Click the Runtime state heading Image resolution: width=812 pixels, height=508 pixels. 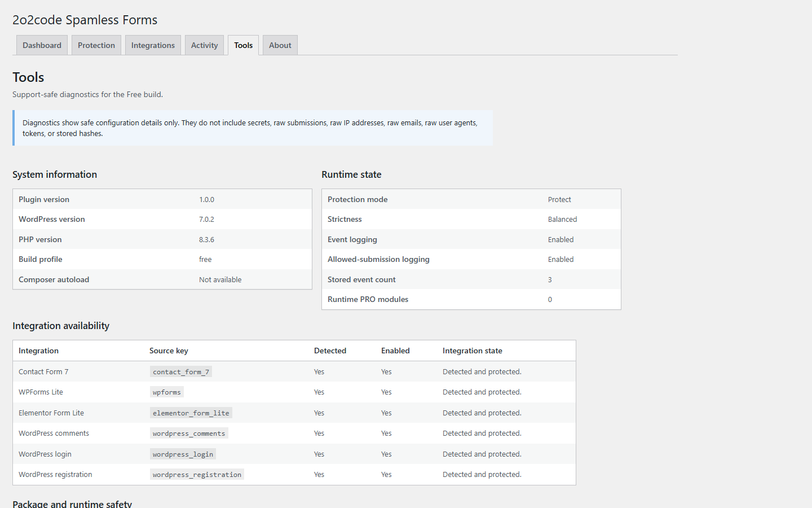coord(351,174)
